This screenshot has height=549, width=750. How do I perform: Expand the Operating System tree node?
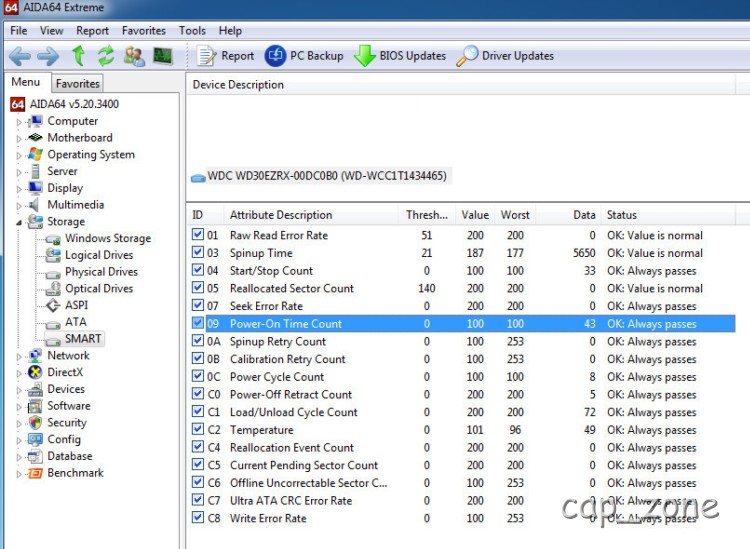(19, 155)
